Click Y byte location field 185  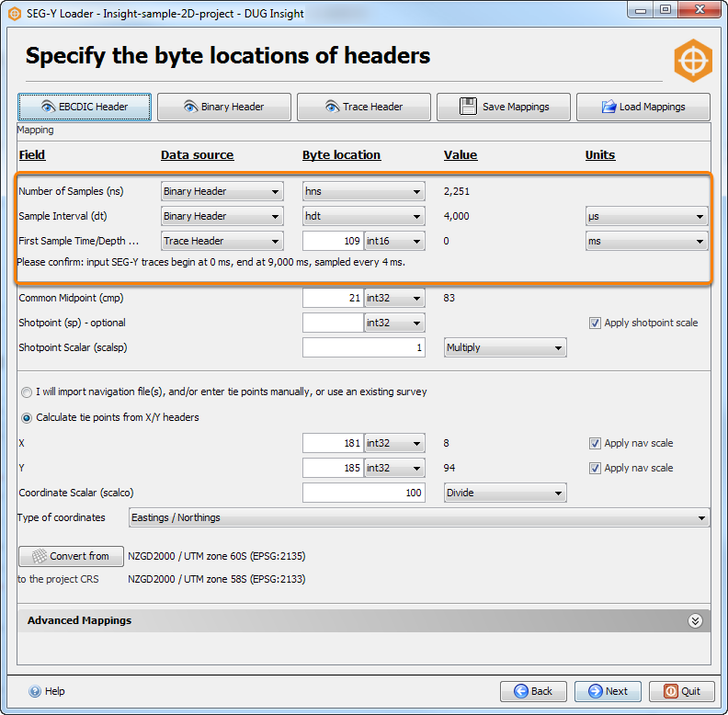[333, 468]
